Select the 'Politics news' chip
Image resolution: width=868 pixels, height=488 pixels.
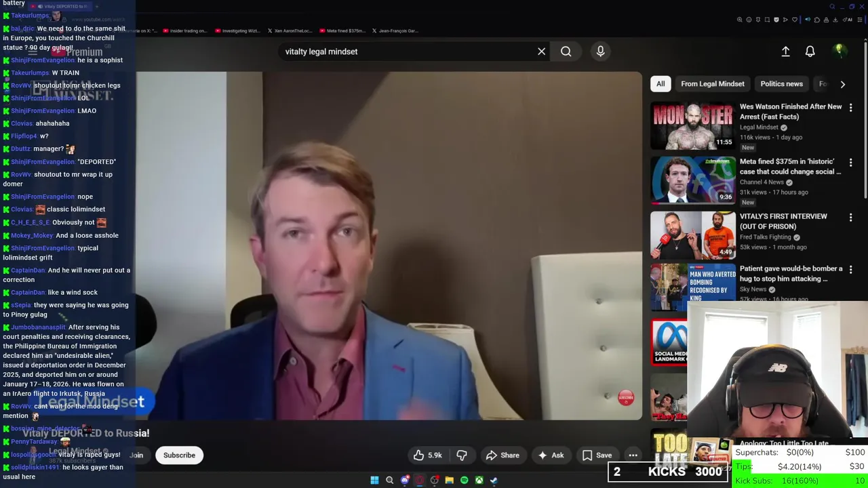[781, 84]
